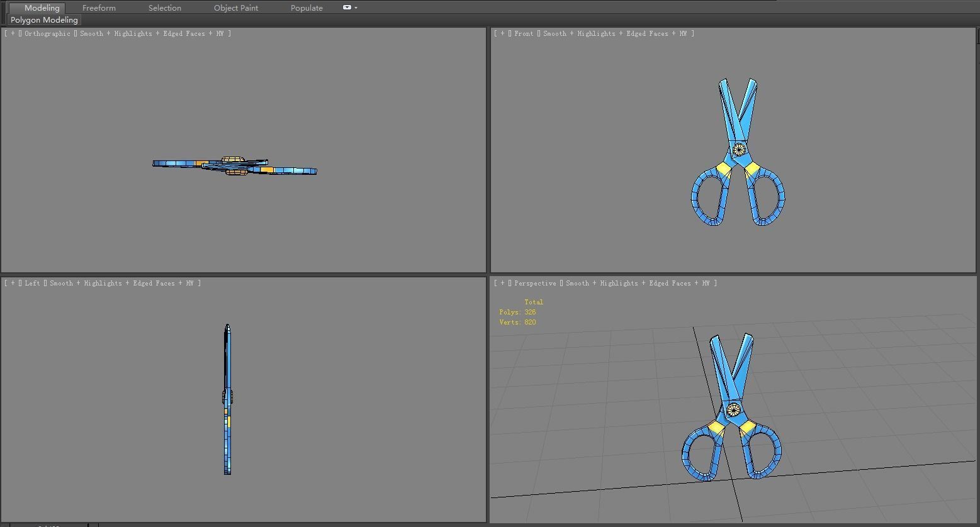Open the ribbon display options dropdown icon
980x527 pixels.
pos(349,8)
